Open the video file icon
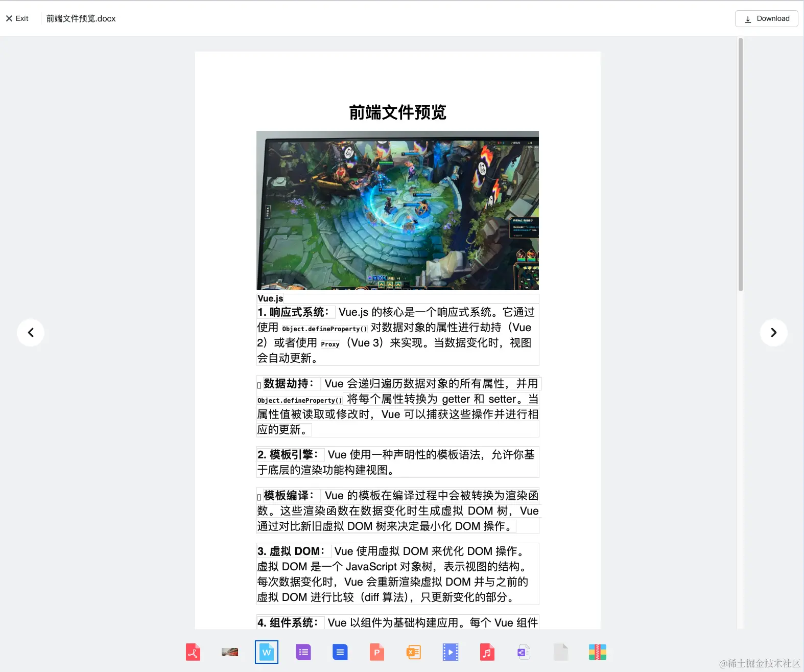Screen dimensions: 804x672 [451, 652]
